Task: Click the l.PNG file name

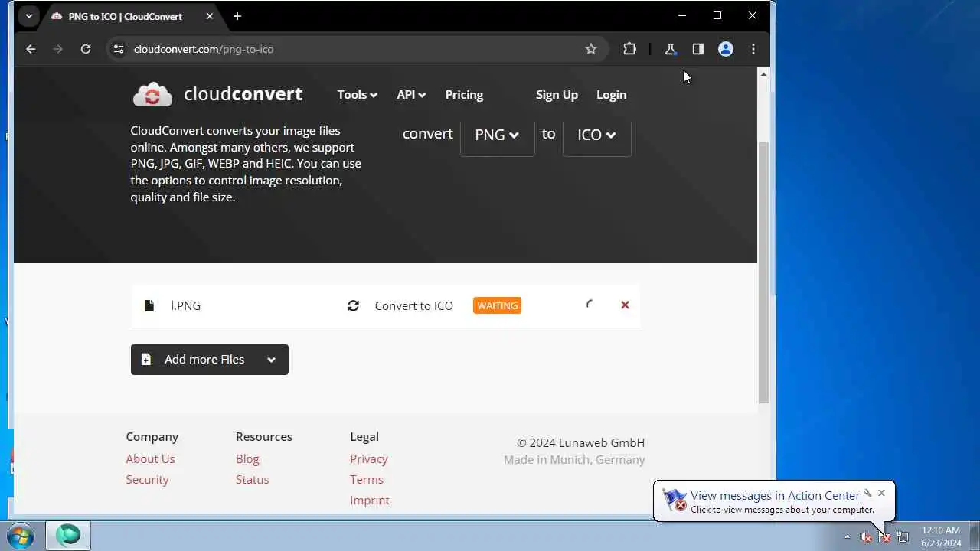Action: [x=185, y=305]
